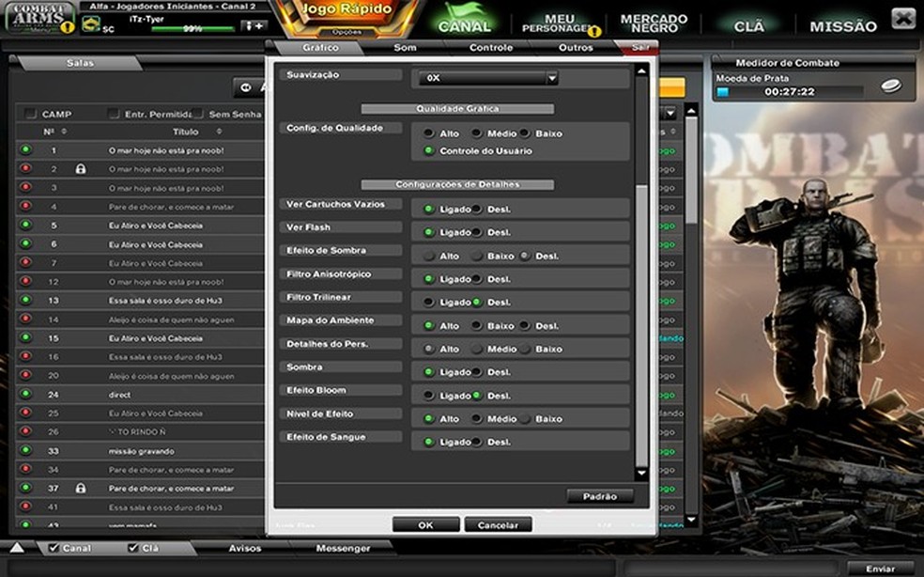Screen dimensions: 924x577
Task: Click the room list scroll-up arrow
Action: [x=692, y=111]
